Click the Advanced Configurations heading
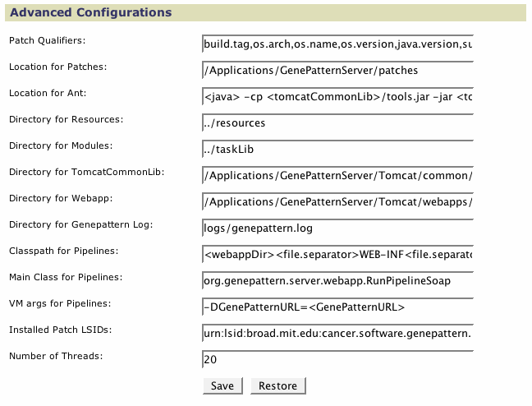This screenshot has height=406, width=532. click(91, 12)
